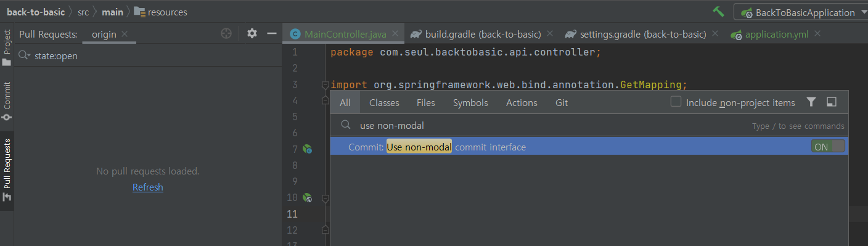Click the Build project hammer icon
The height and width of the screenshot is (246, 868).
coord(718,12)
